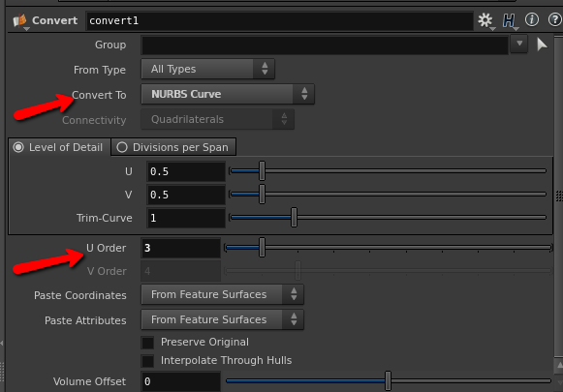This screenshot has height=392, width=563.
Task: Click the group selection arrow icon
Action: tap(542, 45)
